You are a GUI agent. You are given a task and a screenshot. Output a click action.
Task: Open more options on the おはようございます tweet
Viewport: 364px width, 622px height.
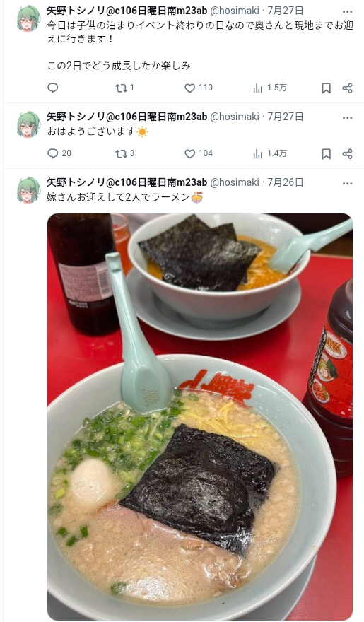tap(347, 117)
